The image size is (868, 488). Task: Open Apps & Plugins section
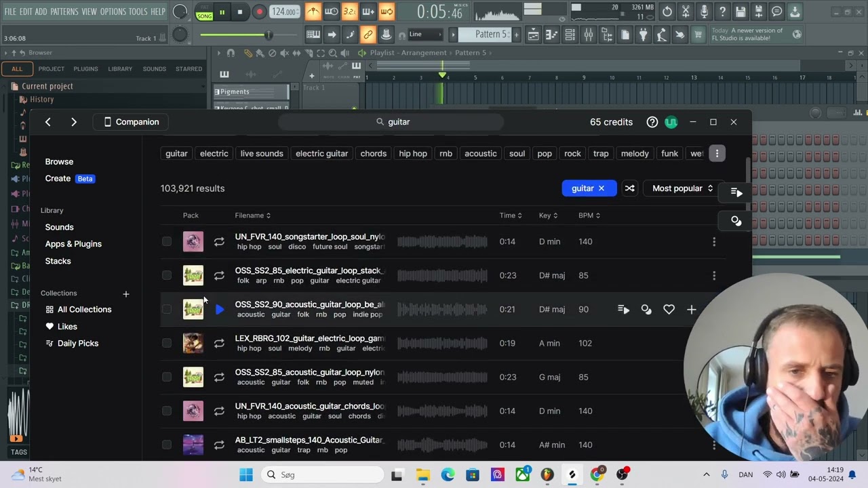tap(73, 244)
